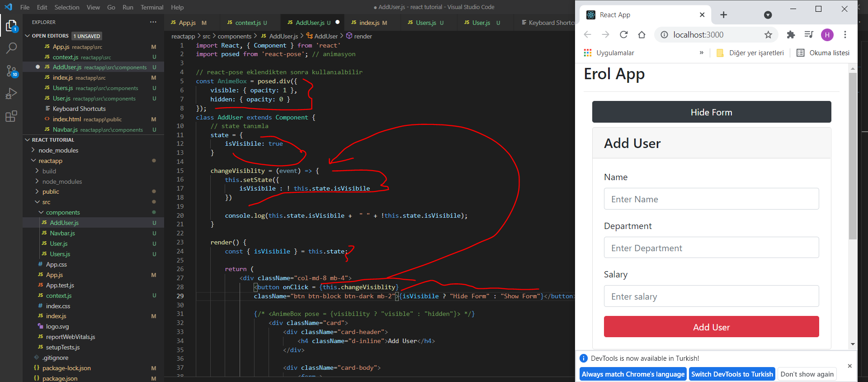
Task: Click Switch DevTools to Turkish
Action: (x=732, y=374)
